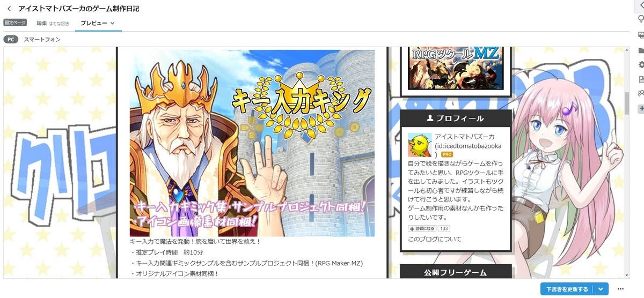Click the yellow bird profile avatar
The height and width of the screenshot is (298, 644).
click(x=420, y=145)
